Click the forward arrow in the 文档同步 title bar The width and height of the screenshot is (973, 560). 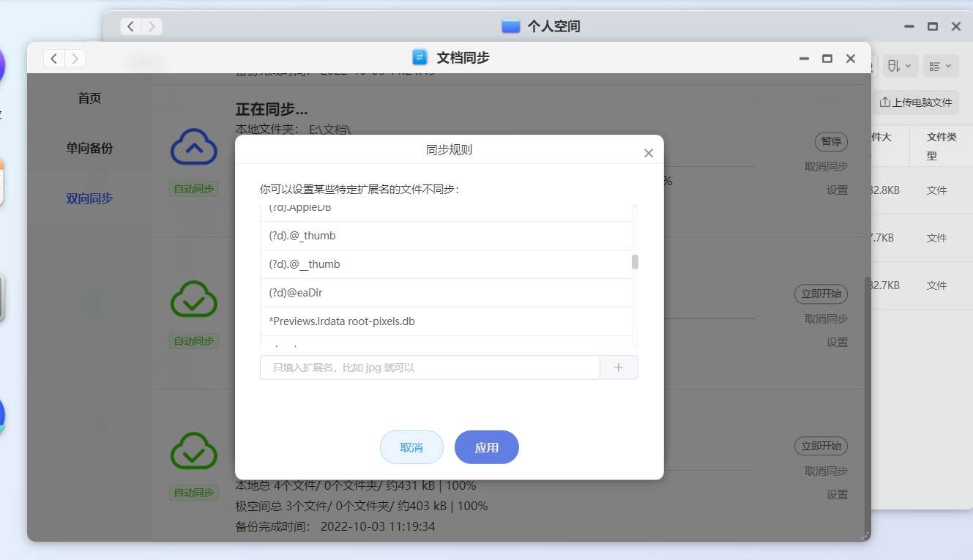(75, 58)
